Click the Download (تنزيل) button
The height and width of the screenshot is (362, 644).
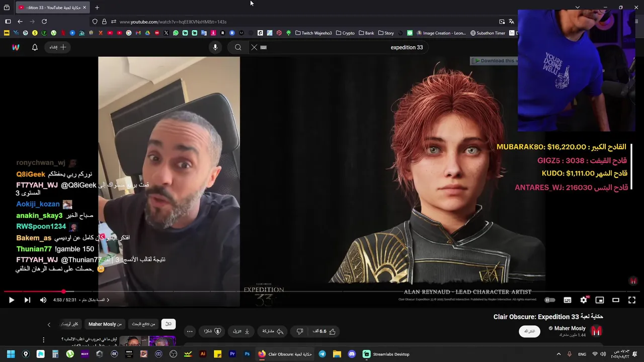pos(242,331)
